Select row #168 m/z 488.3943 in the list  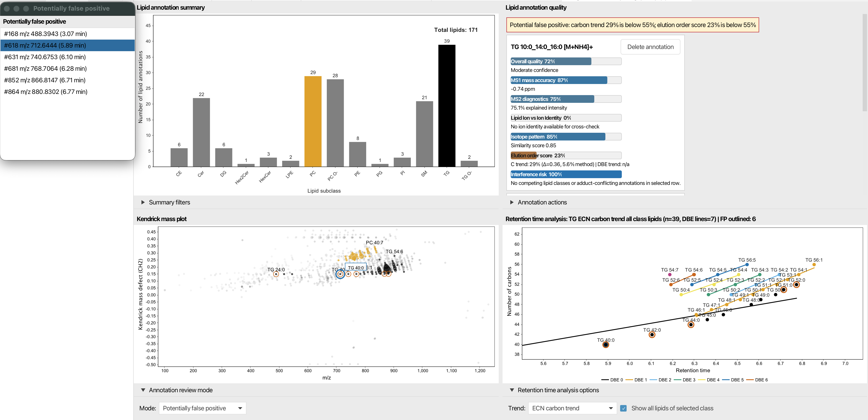click(x=67, y=34)
